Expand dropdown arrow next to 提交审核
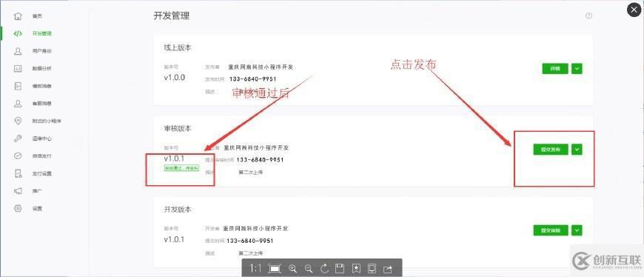644x277 pixels. [577, 230]
